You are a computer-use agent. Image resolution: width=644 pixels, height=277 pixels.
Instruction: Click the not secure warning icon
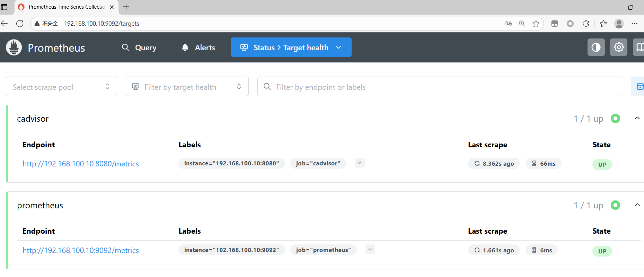pos(37,24)
